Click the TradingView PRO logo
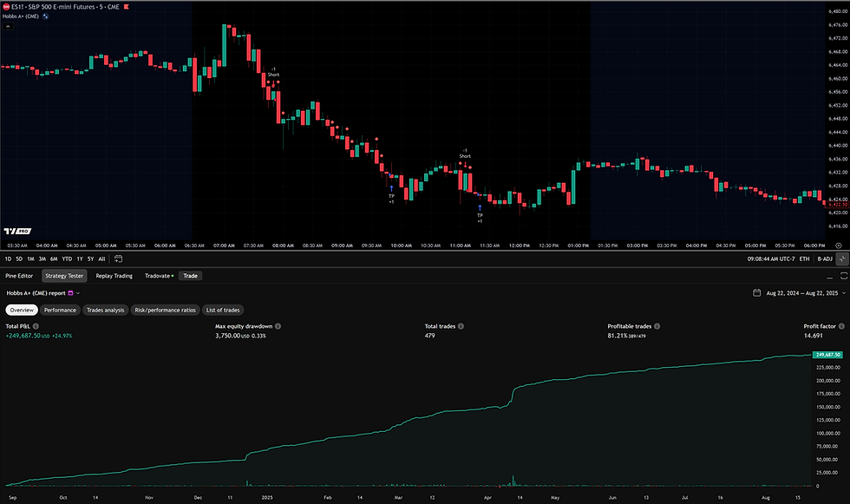 coord(17,231)
